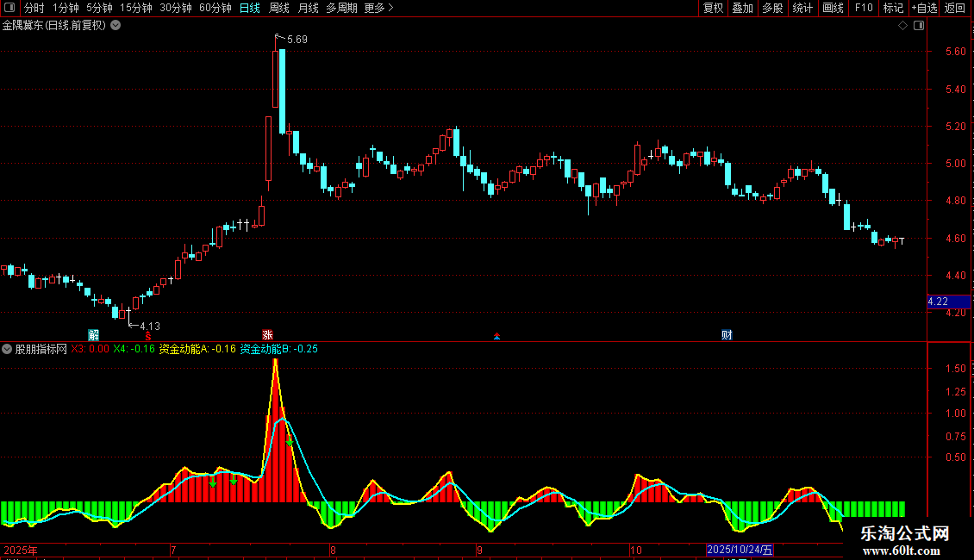The height and width of the screenshot is (560, 974).
Task: Click the 返回 back button
Action: [x=955, y=8]
